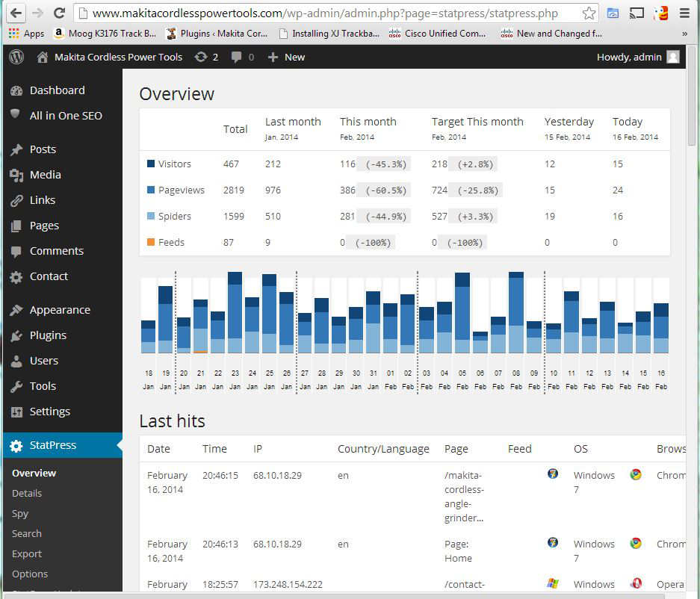Click the chart bar for 08 Feb
The width and height of the screenshot is (700, 599).
(516, 312)
